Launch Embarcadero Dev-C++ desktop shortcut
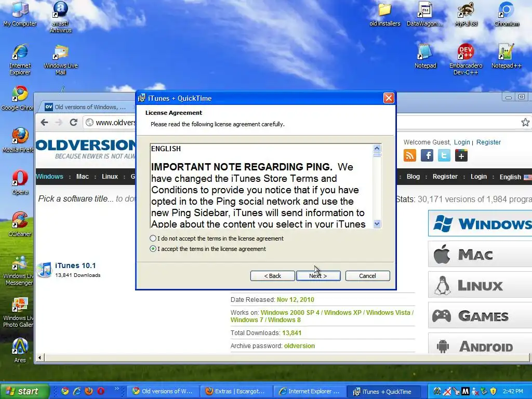 [466, 59]
